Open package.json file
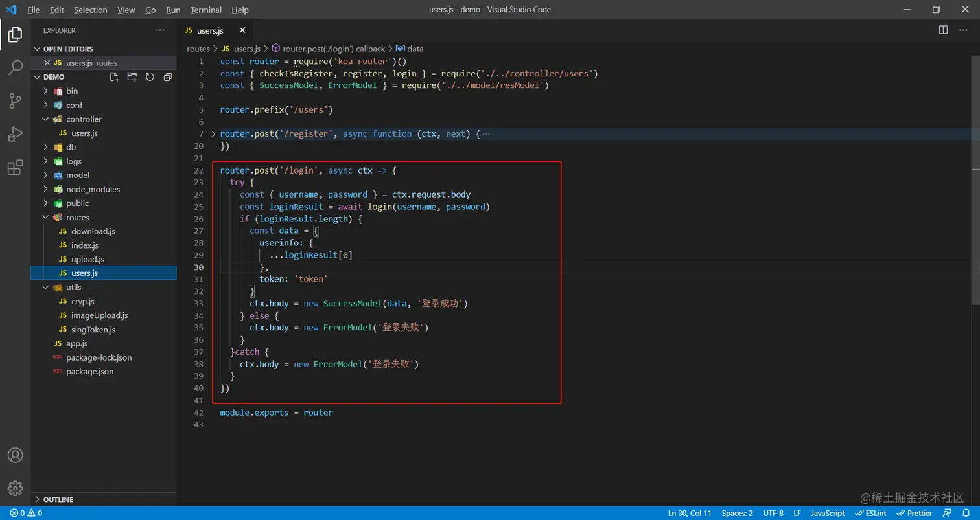The image size is (980, 520). (x=89, y=372)
